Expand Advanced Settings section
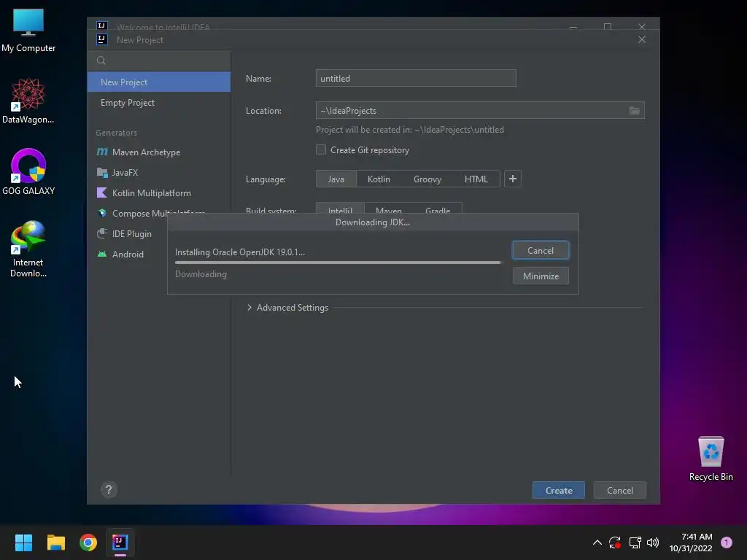The height and width of the screenshot is (560, 747). point(287,308)
